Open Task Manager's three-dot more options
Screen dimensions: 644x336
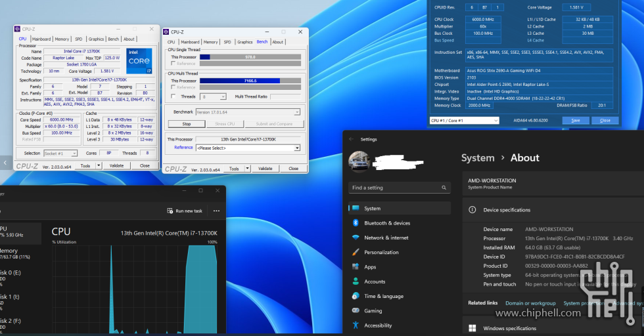pyautogui.click(x=216, y=211)
